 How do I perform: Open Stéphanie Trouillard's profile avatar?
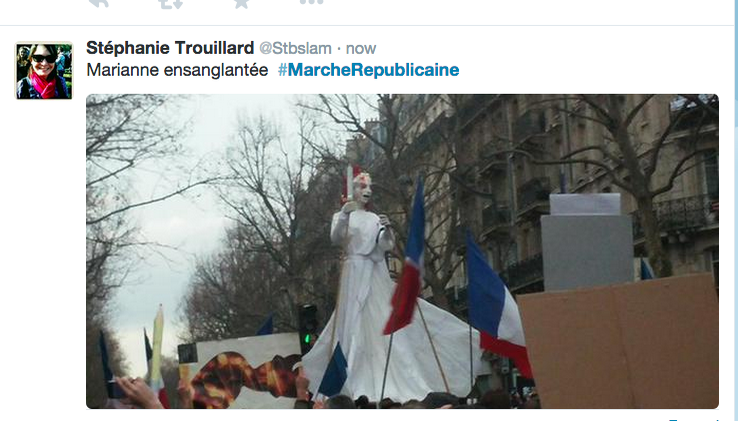(x=44, y=71)
